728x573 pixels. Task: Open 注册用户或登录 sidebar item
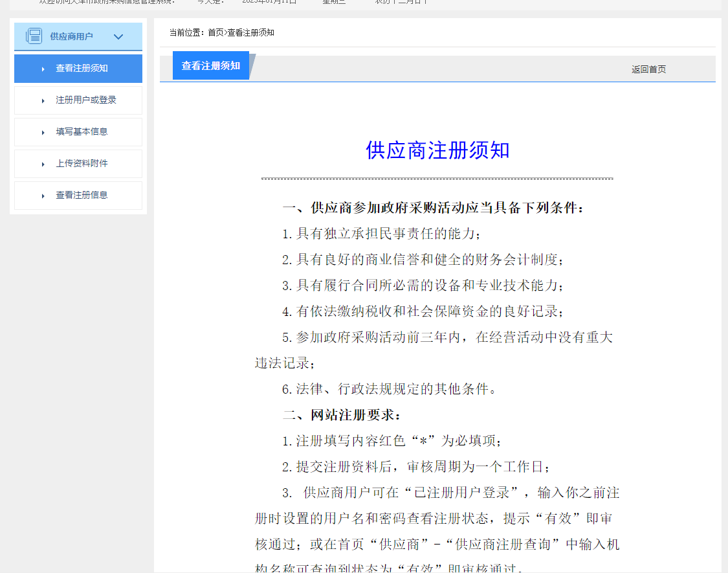tap(86, 100)
